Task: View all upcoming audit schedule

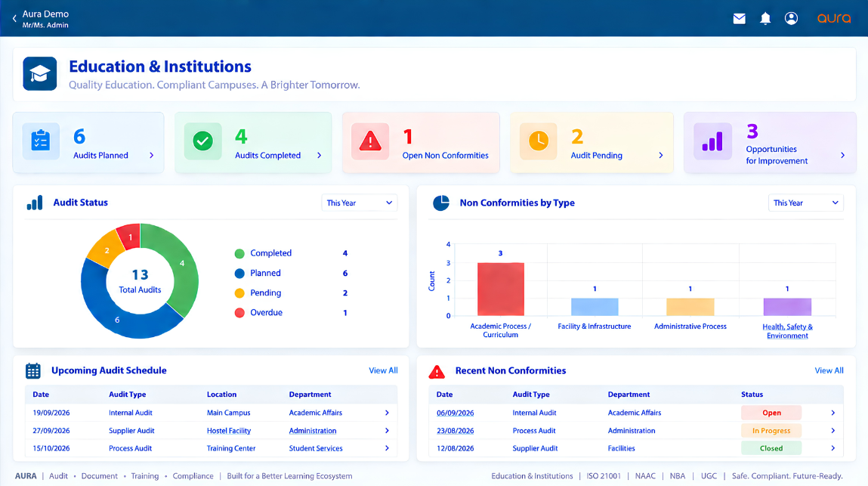Action: point(383,370)
